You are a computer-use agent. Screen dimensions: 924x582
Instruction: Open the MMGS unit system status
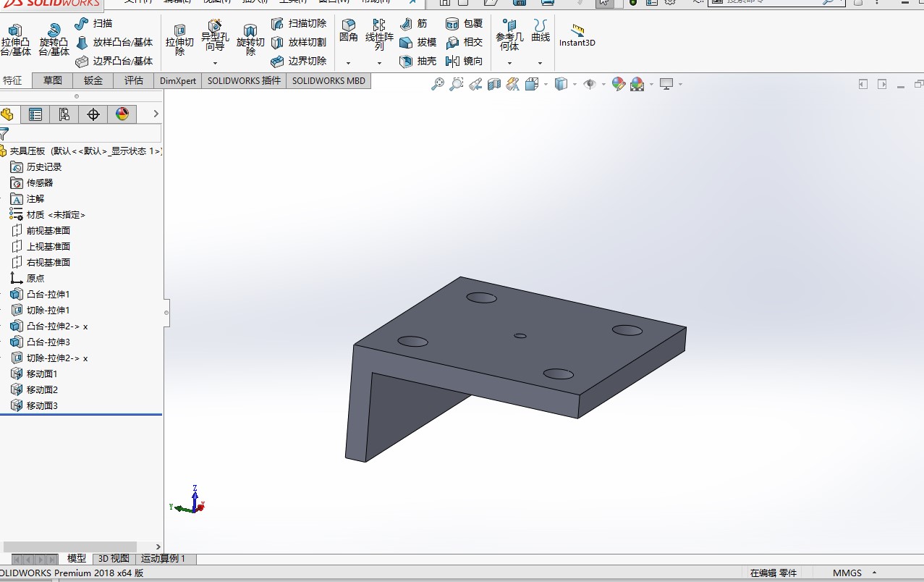coord(847,573)
